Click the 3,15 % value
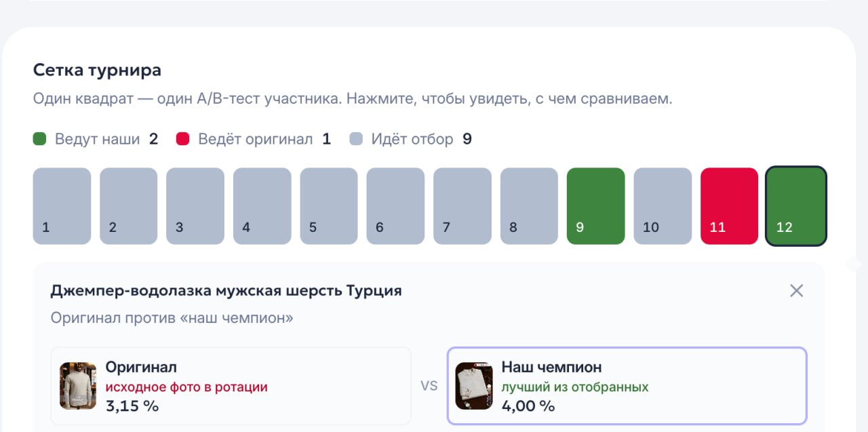868x432 pixels. (x=132, y=406)
